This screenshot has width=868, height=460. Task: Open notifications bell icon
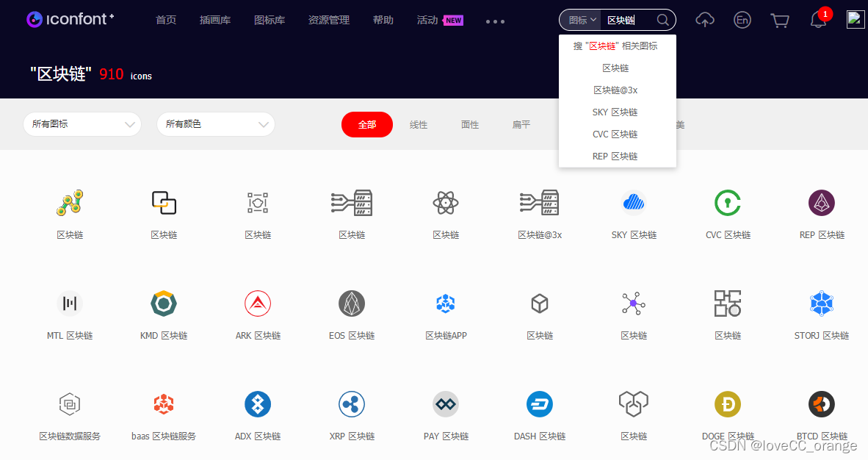coord(818,20)
